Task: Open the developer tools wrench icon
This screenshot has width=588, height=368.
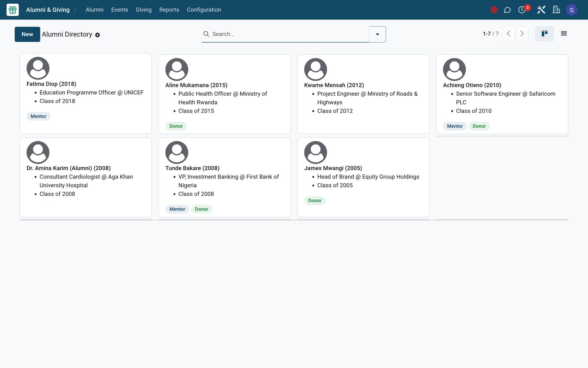Action: point(541,10)
